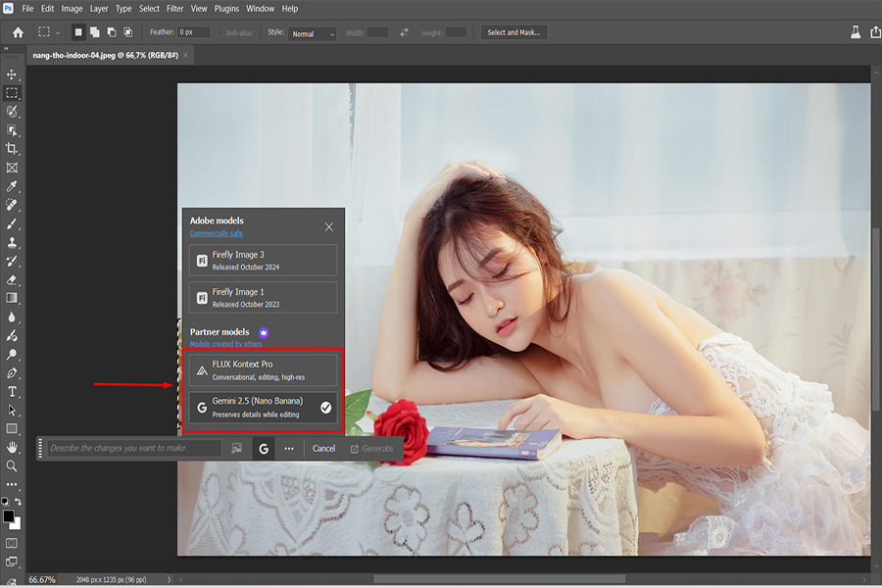
Task: Select the Brush tool
Action: 12,223
